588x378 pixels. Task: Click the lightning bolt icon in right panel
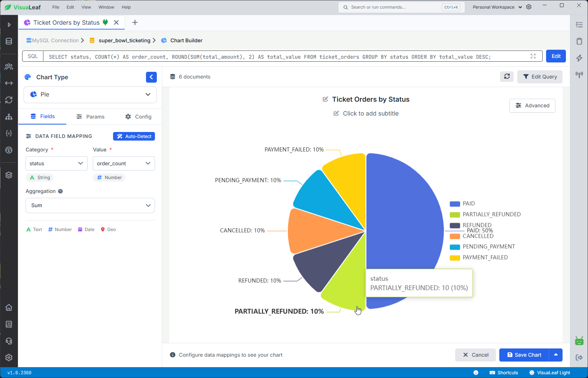(579, 58)
